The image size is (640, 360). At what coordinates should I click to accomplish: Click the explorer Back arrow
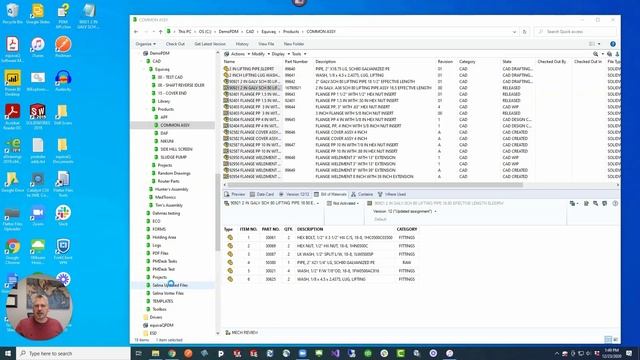136,31
